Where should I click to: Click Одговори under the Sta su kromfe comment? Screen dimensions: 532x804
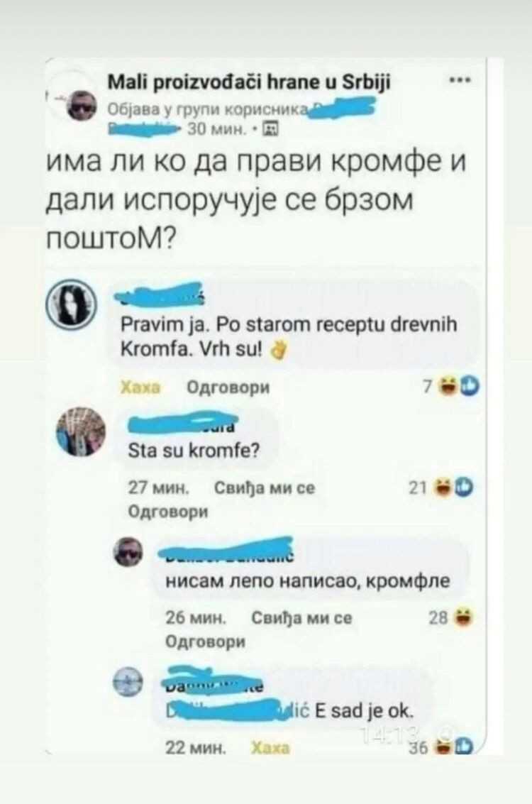(167, 511)
